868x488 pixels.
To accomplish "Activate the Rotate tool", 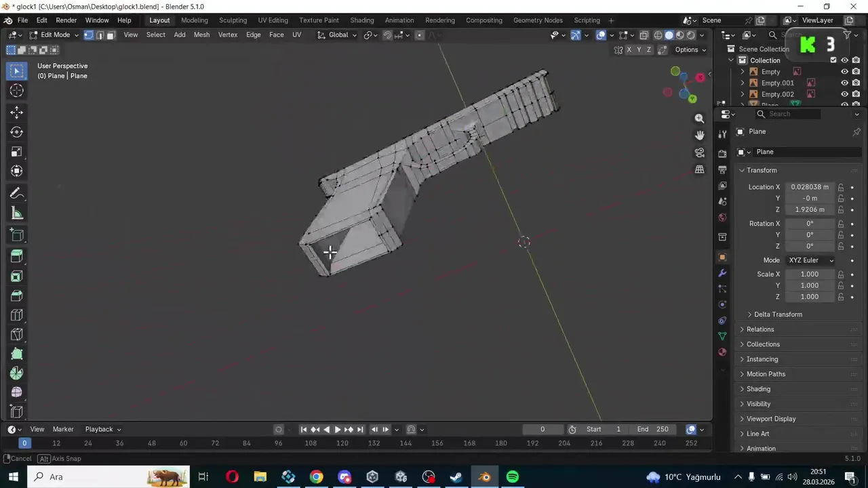I will tap(17, 132).
